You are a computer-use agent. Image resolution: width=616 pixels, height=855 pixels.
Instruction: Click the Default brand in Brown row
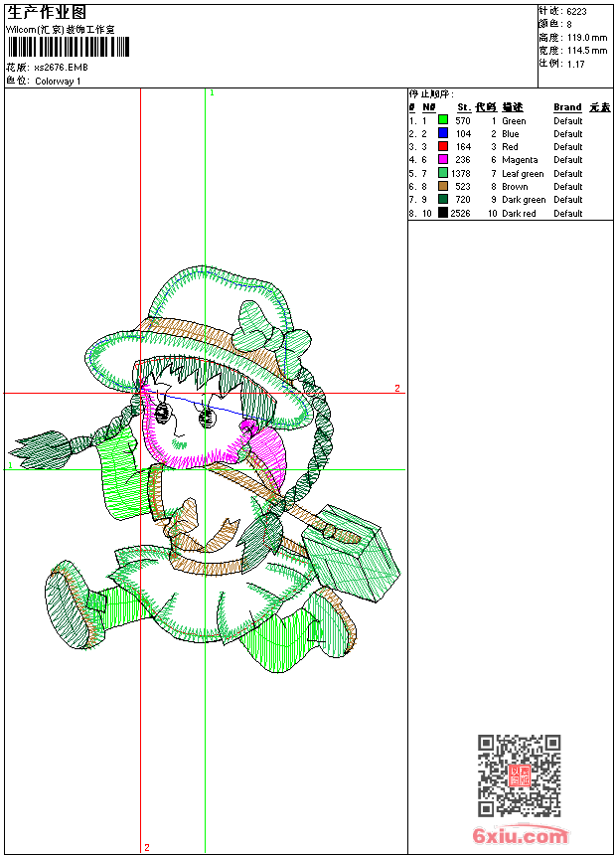(x=568, y=187)
